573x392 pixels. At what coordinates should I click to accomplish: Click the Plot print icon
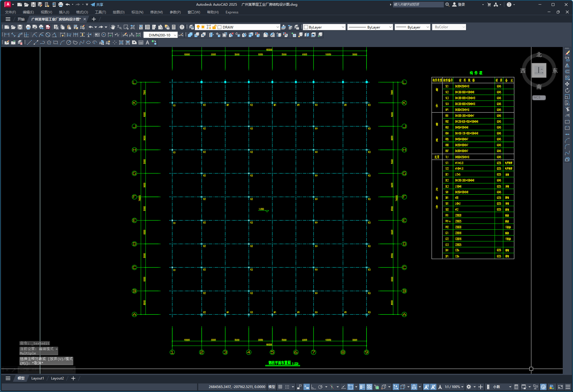[28, 27]
